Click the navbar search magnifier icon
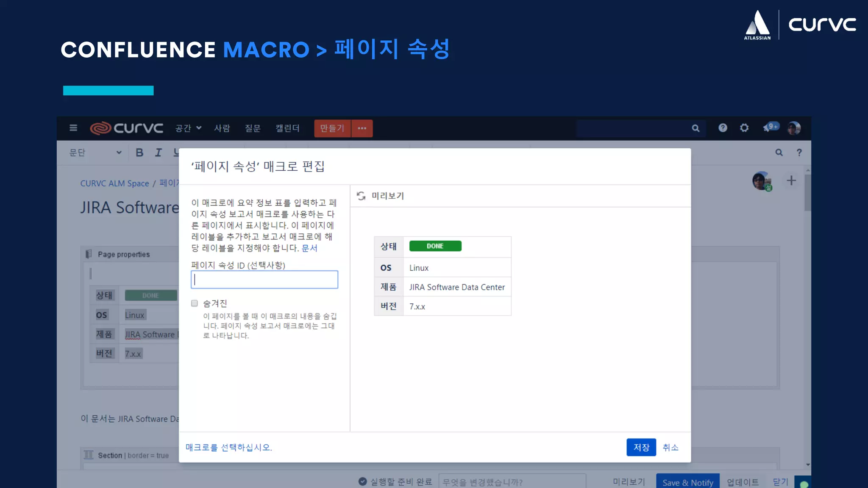 click(696, 128)
